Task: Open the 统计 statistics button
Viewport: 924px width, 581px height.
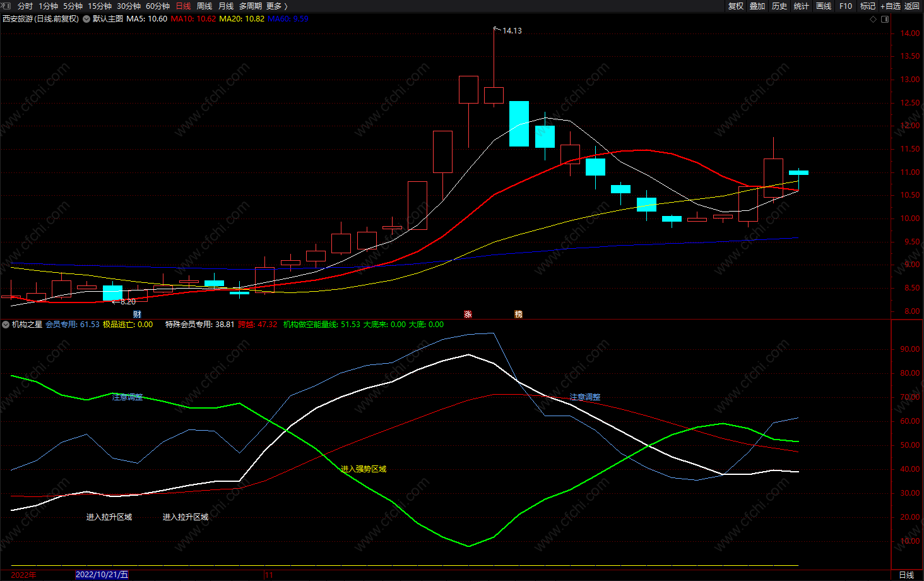Action: pos(802,6)
